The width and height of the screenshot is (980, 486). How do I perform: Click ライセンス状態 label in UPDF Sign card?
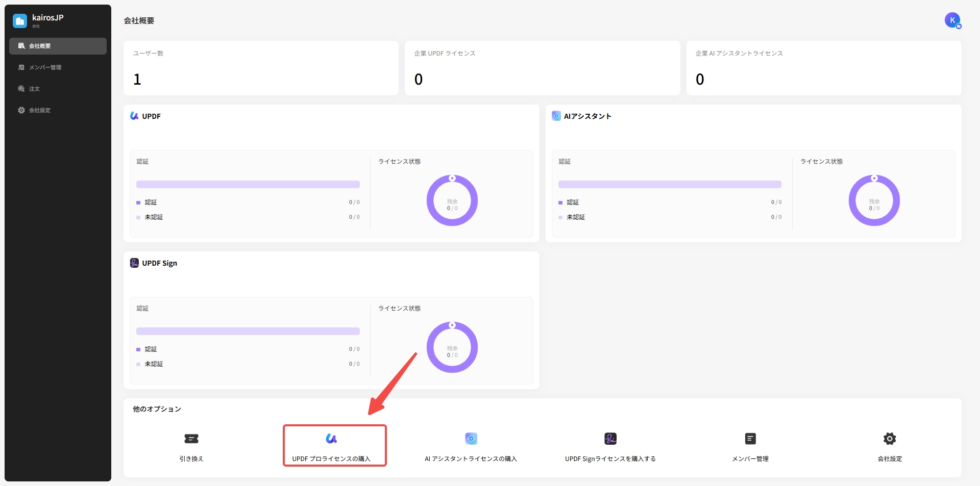400,309
